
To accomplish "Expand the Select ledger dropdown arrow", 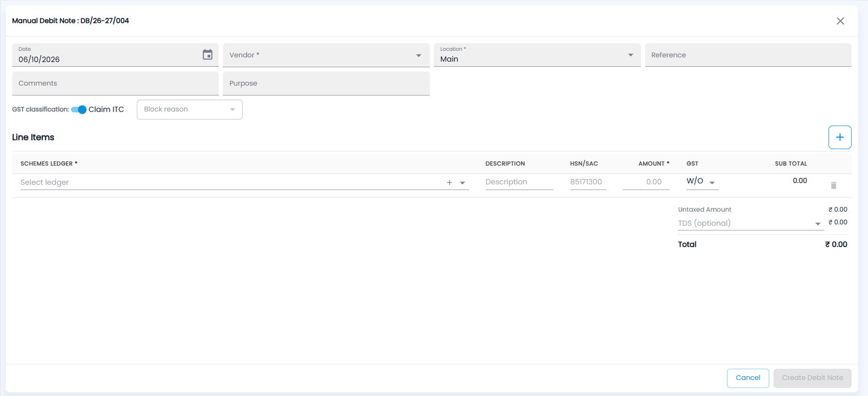I will click(x=463, y=183).
